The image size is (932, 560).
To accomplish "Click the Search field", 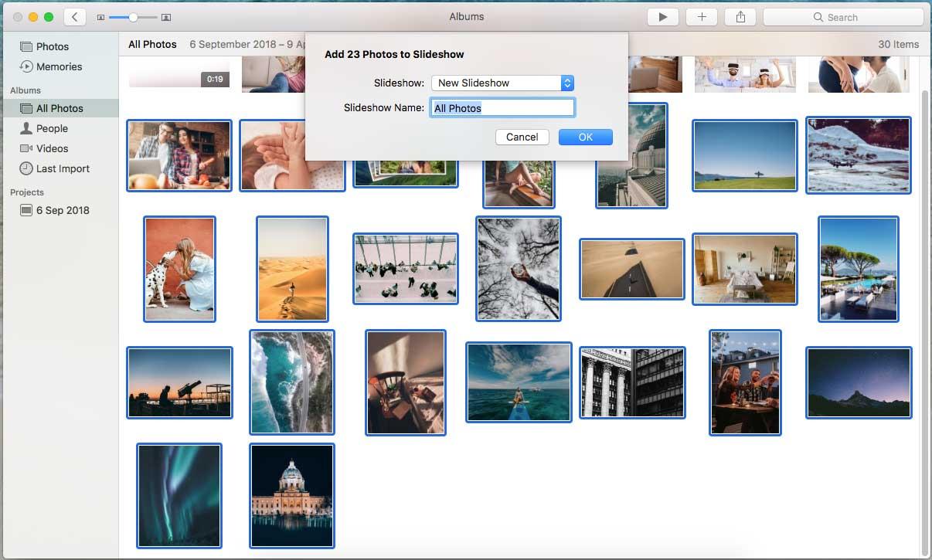I will 843,17.
